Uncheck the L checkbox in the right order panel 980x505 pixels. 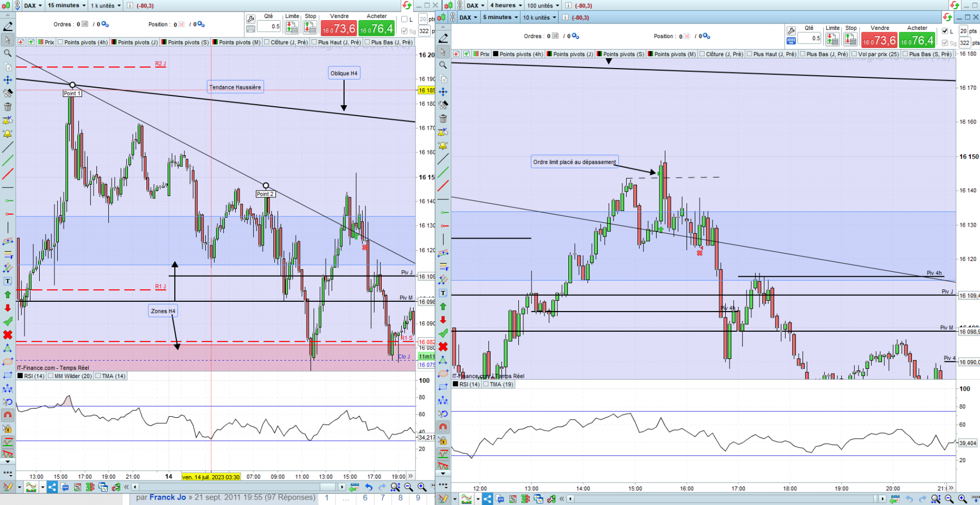pos(945,31)
